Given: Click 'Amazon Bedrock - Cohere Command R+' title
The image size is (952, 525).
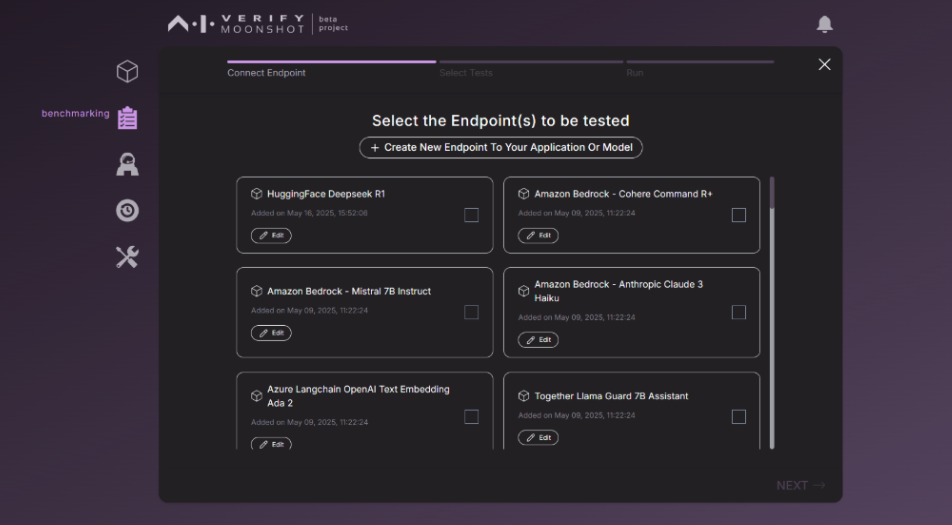Looking at the screenshot, I should pos(624,194).
